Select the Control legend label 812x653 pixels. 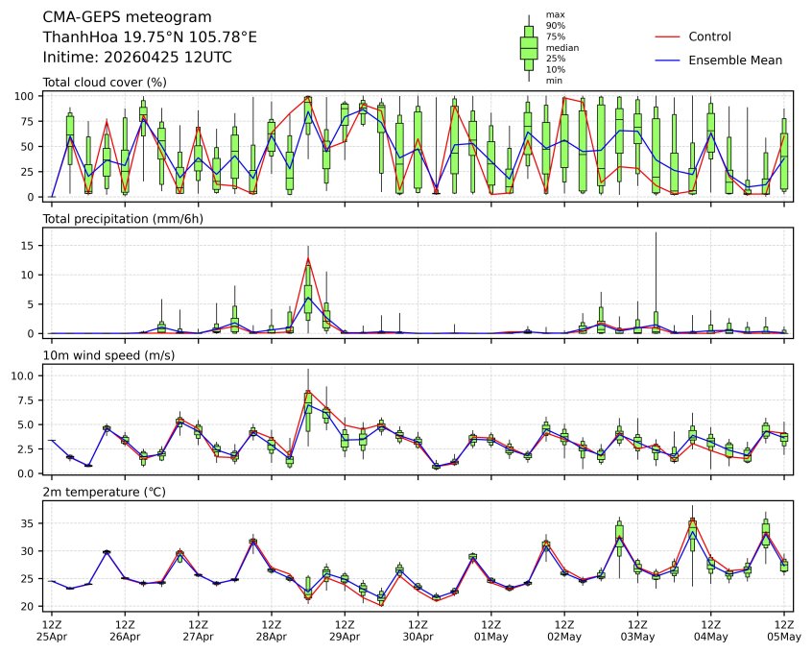point(709,36)
